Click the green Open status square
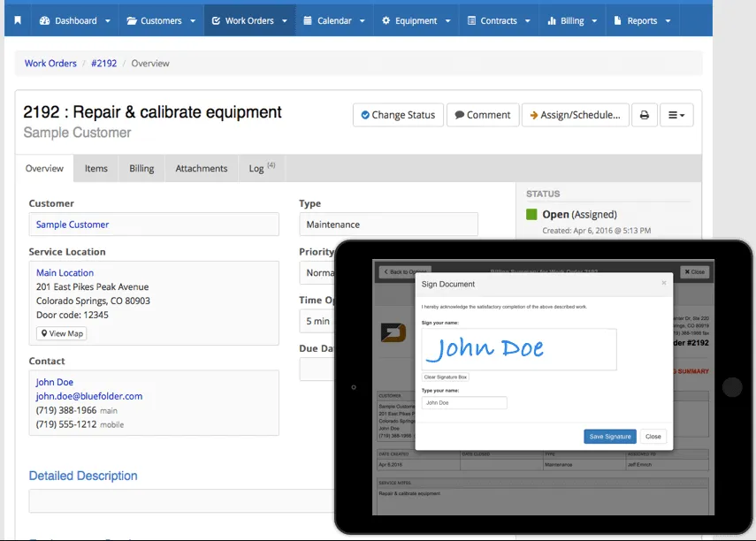The height and width of the screenshot is (541, 756). coord(531,214)
